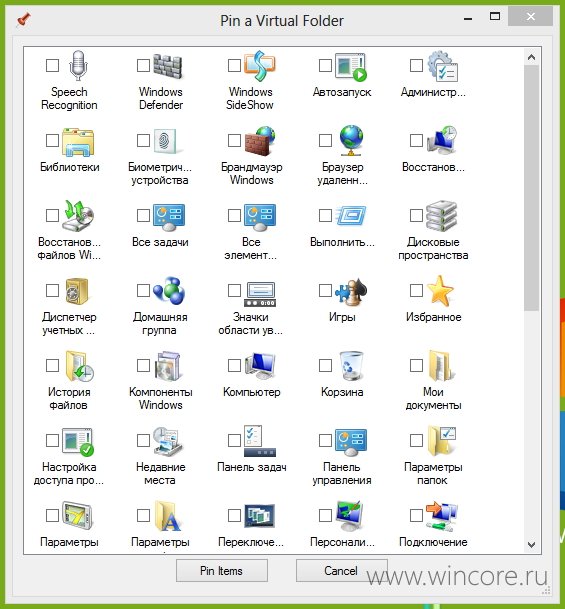
Task: Select the Speech Recognition microphone icon
Action: point(78,65)
